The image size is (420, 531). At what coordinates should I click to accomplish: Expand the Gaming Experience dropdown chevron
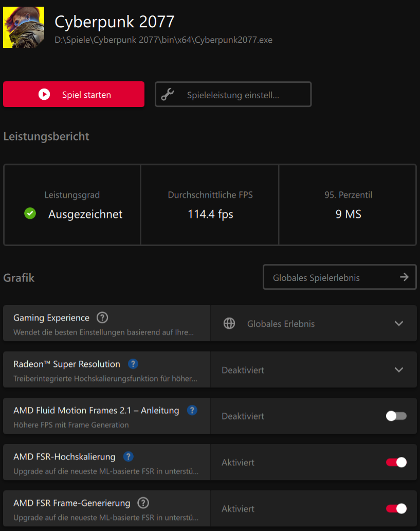pos(399,324)
